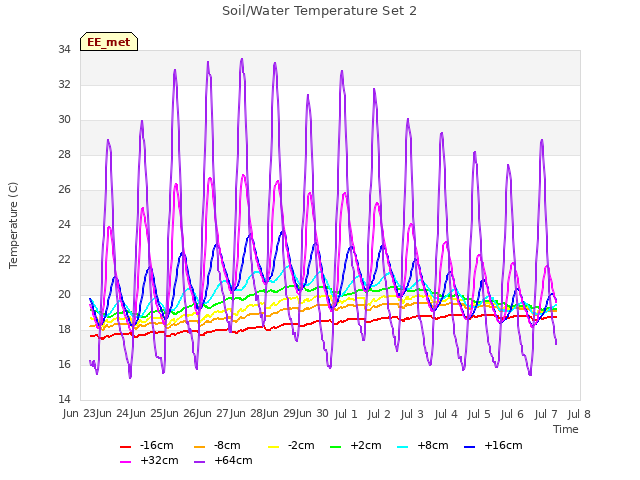
Task: Select the +32cm legend label
Action: point(159,460)
